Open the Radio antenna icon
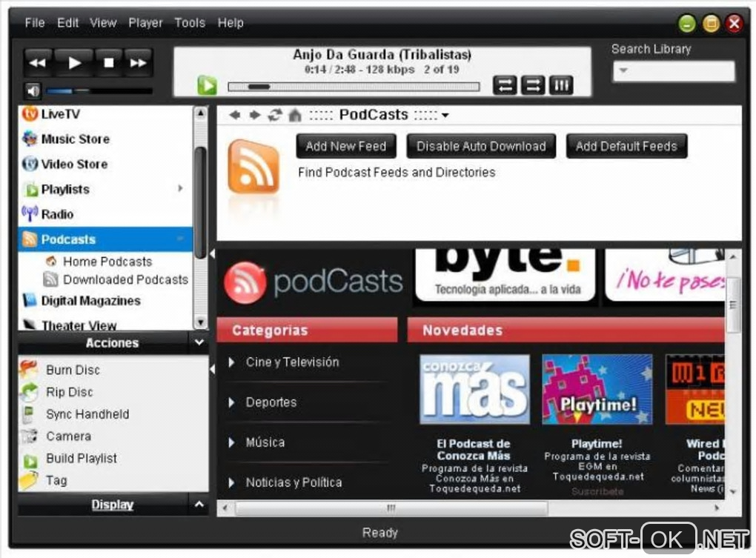 pos(30,213)
